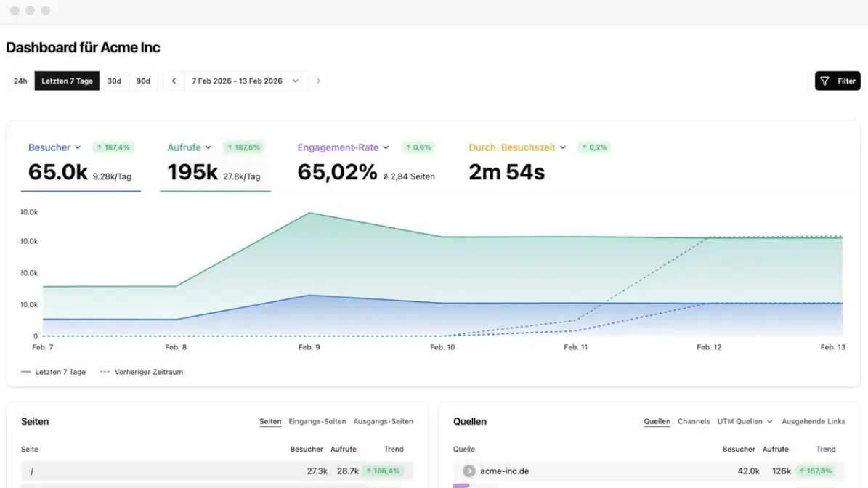Go to previous date range arrow
Screen dimensions: 868x488
tap(174, 81)
